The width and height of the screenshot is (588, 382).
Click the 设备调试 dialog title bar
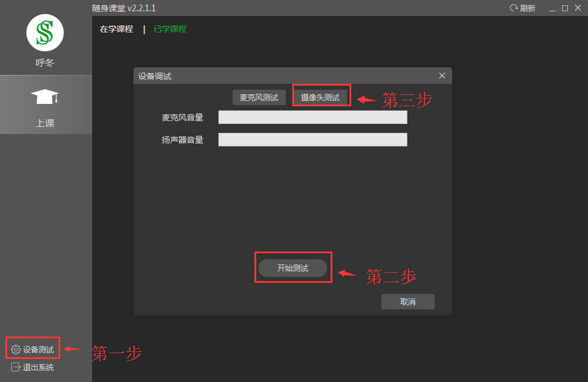(x=283, y=76)
